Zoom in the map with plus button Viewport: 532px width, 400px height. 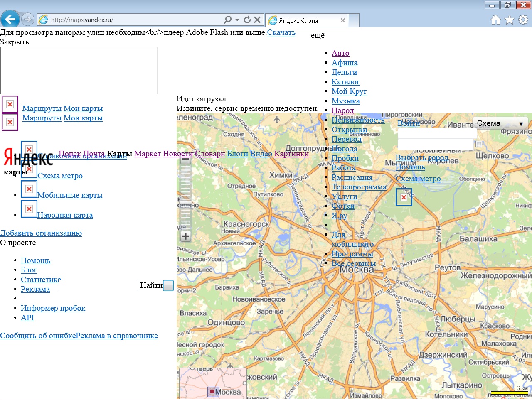point(185,236)
